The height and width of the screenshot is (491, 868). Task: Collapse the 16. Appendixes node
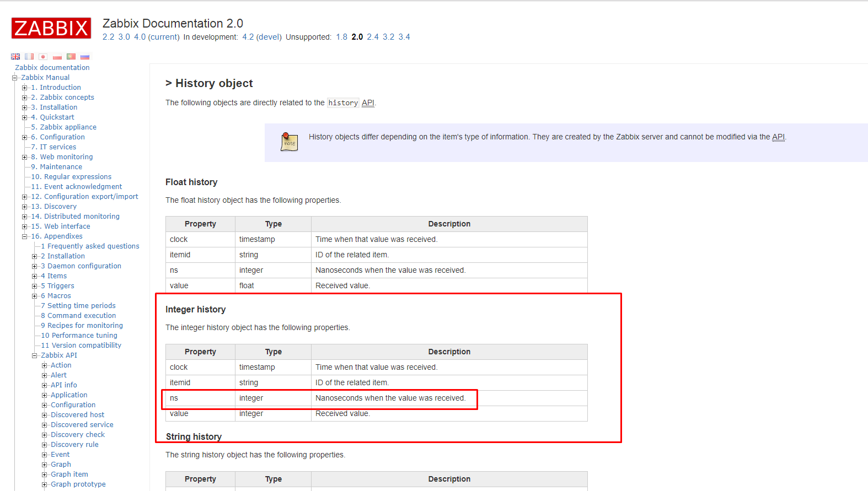coord(24,236)
